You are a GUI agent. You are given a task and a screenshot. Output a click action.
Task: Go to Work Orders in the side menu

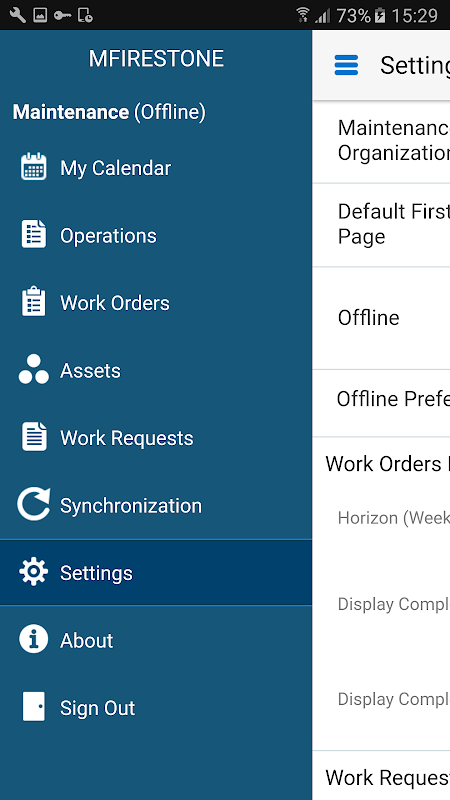tap(156, 303)
